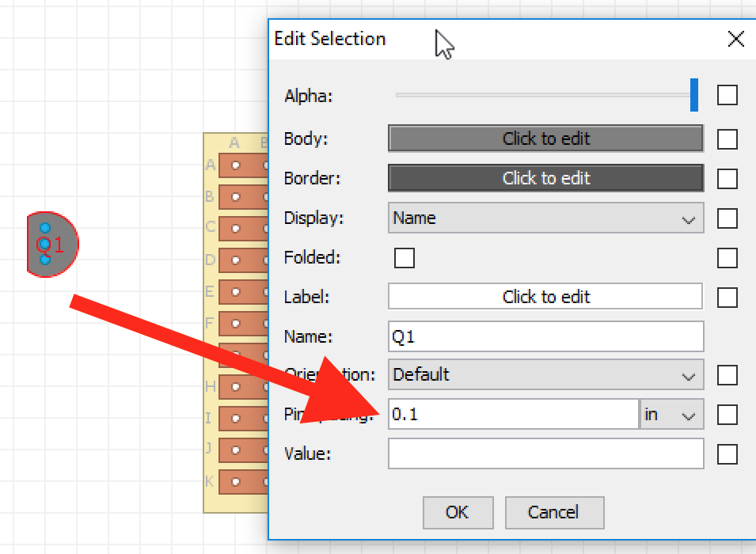Click the Cancel button
The image size is (756, 554).
(554, 513)
